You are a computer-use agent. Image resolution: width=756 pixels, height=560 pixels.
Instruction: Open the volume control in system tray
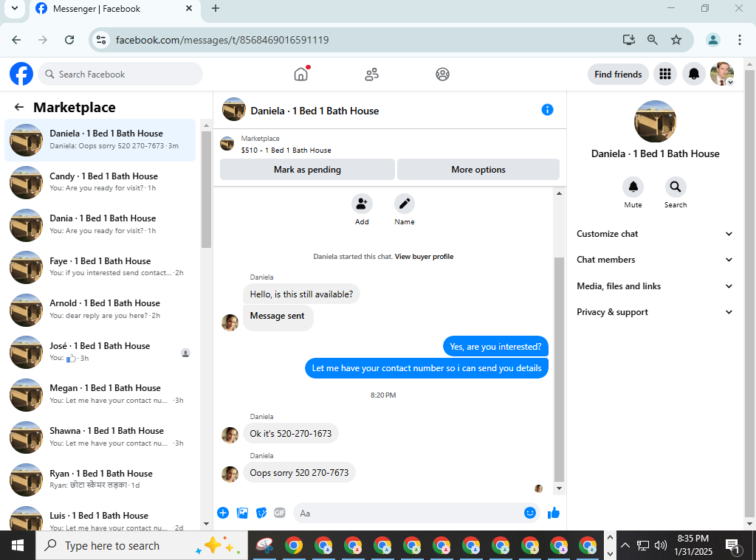661,545
